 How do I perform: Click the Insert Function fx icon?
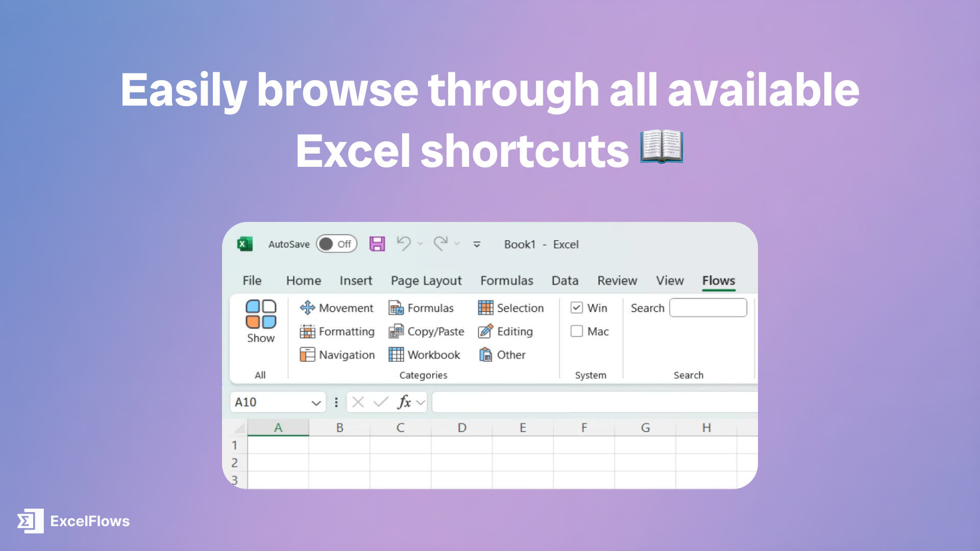coord(404,402)
